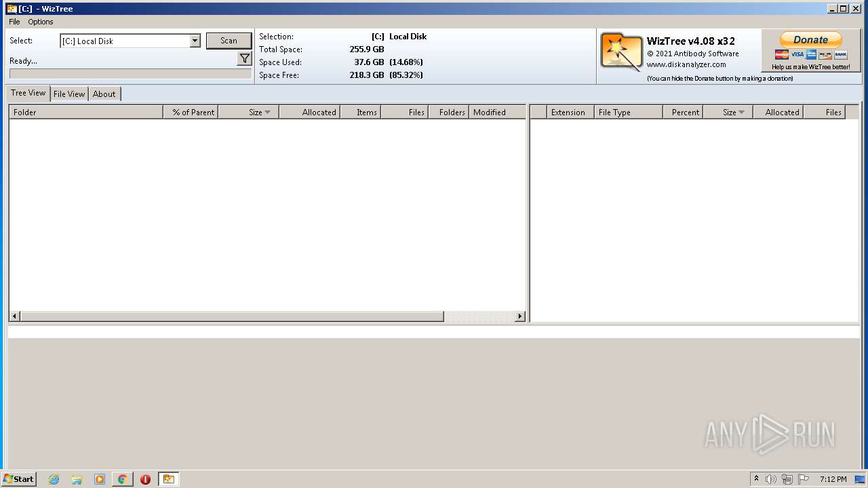Click right arrow of horizontal scrollbar
The image size is (868, 488).
point(520,317)
